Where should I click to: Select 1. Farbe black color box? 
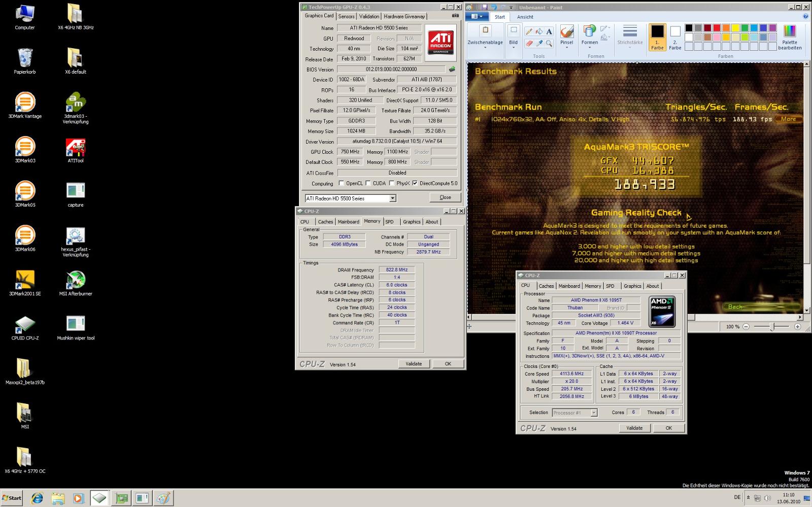point(657,37)
